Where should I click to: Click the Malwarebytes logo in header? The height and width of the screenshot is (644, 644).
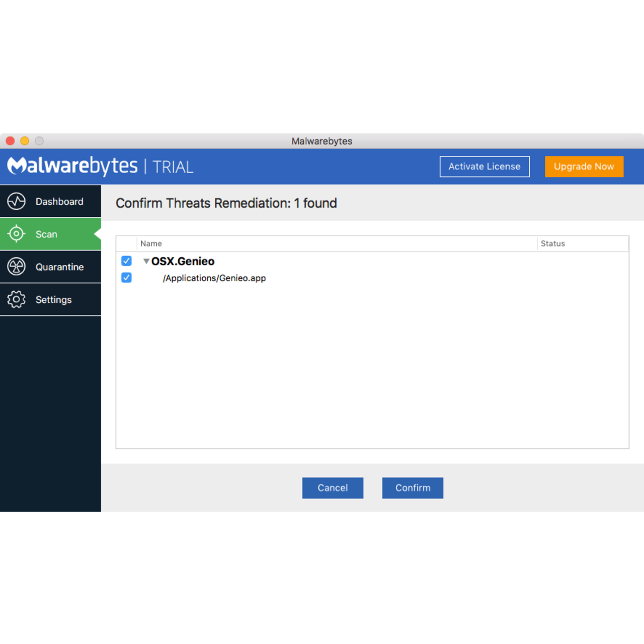tap(72, 166)
